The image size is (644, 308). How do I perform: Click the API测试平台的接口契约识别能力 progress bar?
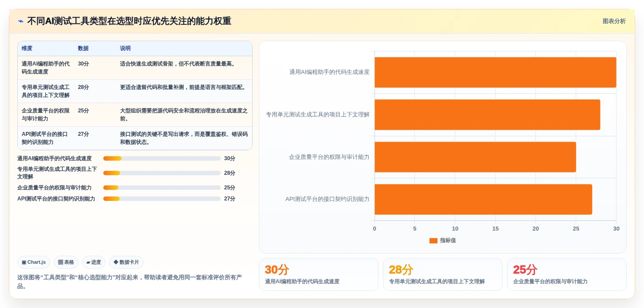[162, 199]
